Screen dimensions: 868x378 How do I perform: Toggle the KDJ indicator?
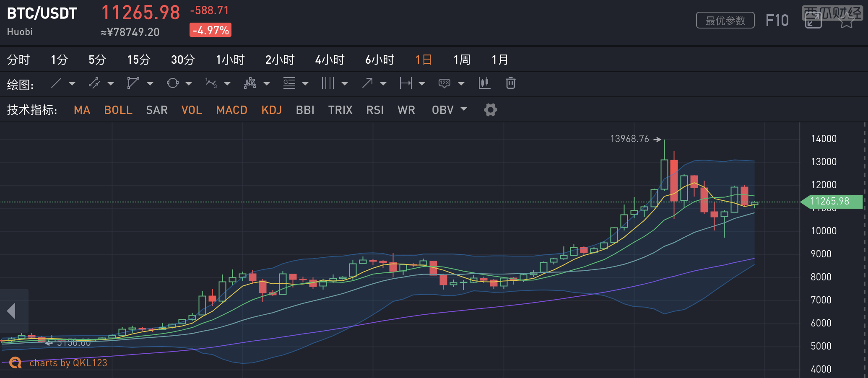point(272,110)
